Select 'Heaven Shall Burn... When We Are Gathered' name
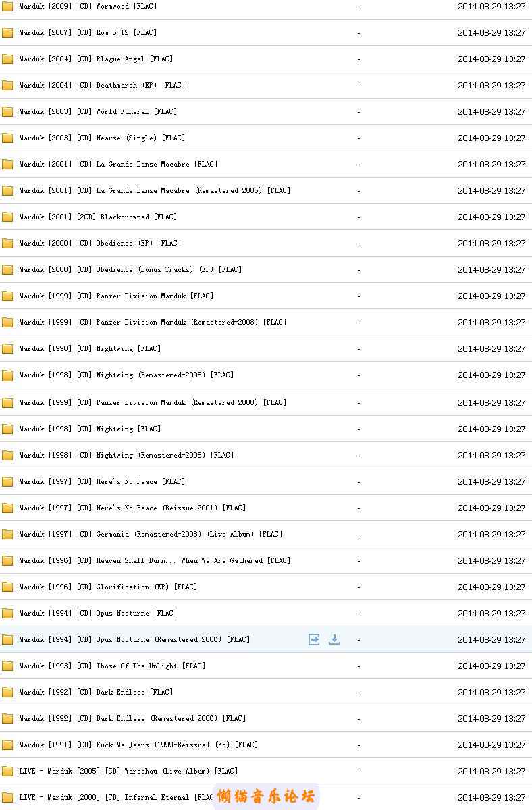 tap(179, 560)
